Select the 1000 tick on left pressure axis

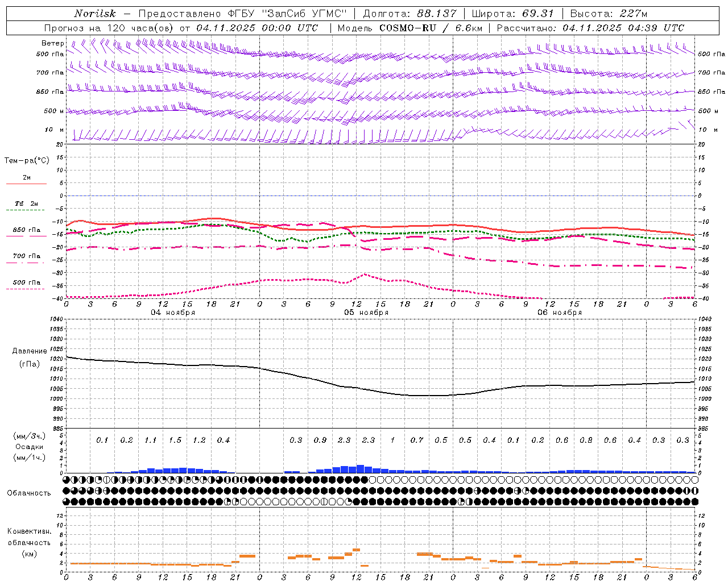tap(57, 399)
